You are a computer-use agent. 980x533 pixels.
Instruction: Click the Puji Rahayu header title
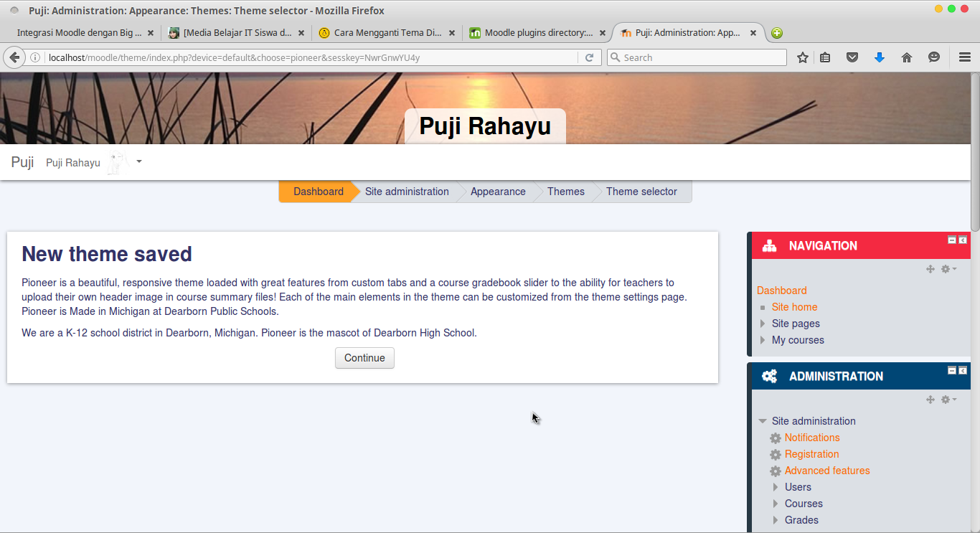[485, 126]
